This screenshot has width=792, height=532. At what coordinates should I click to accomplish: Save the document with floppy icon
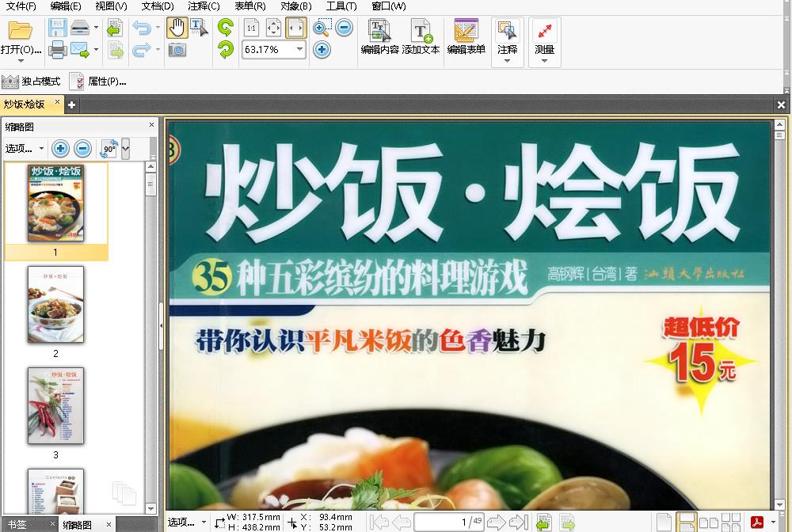(x=57, y=28)
